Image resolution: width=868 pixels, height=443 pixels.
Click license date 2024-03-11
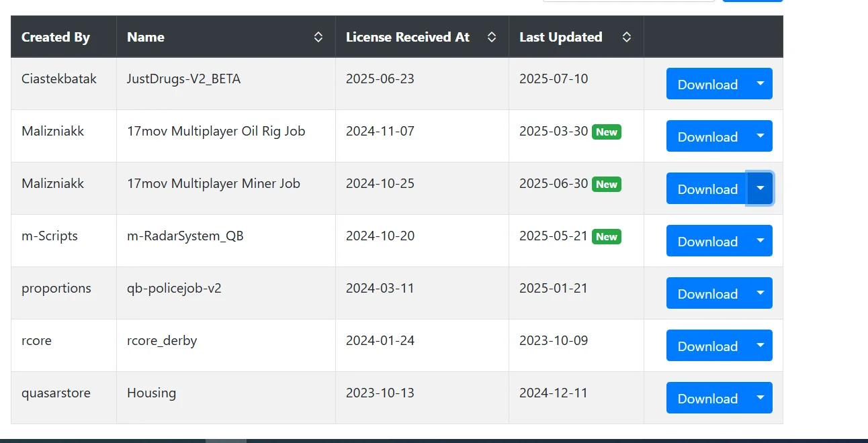click(380, 288)
